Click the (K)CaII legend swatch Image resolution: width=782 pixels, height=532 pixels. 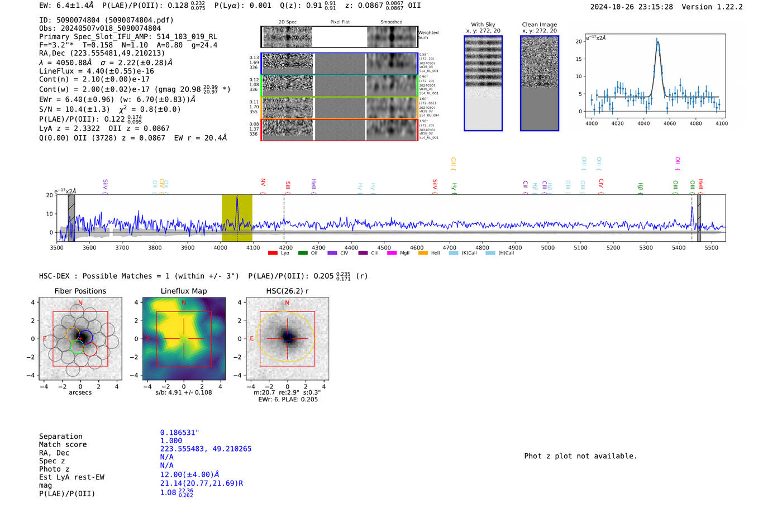pos(454,253)
